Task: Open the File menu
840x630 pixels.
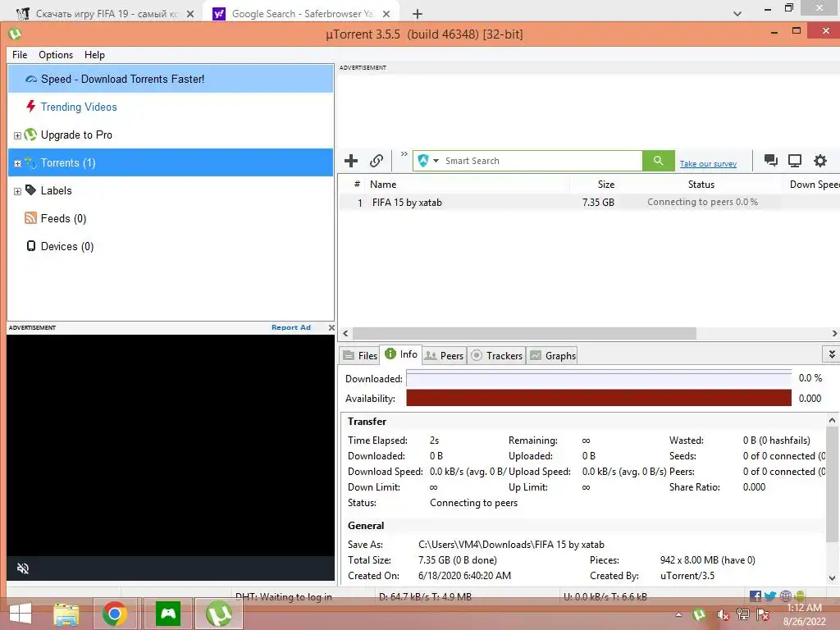Action: point(20,55)
